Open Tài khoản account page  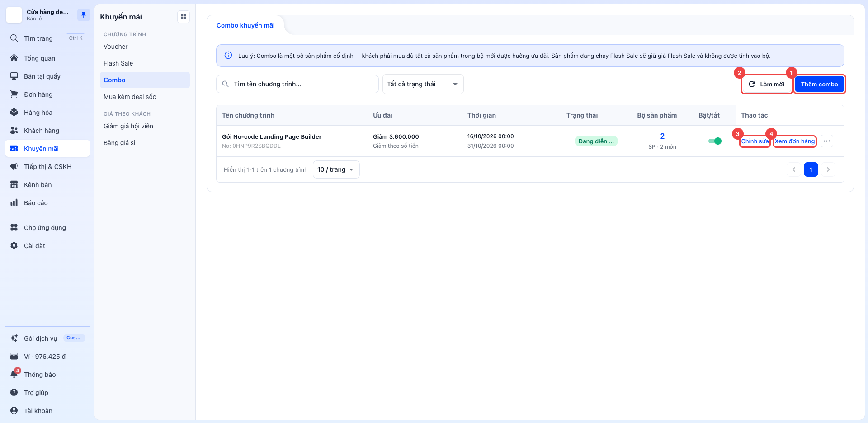(x=47, y=411)
